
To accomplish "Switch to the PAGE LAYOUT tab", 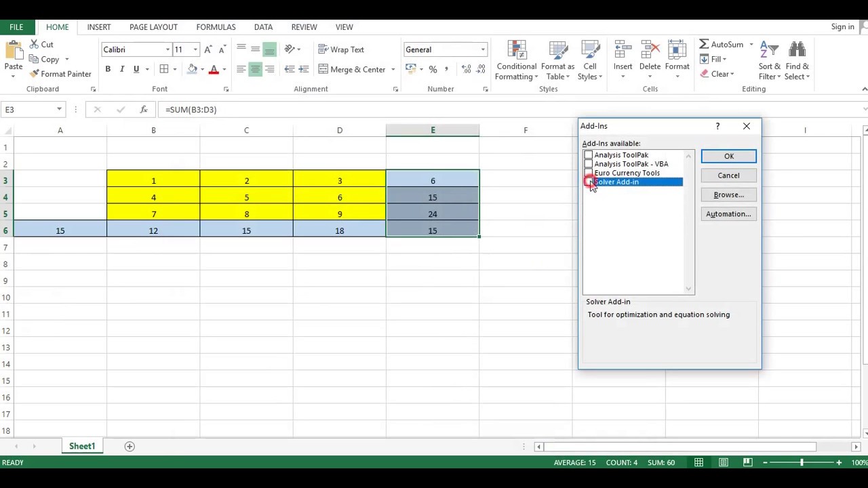I will (153, 27).
